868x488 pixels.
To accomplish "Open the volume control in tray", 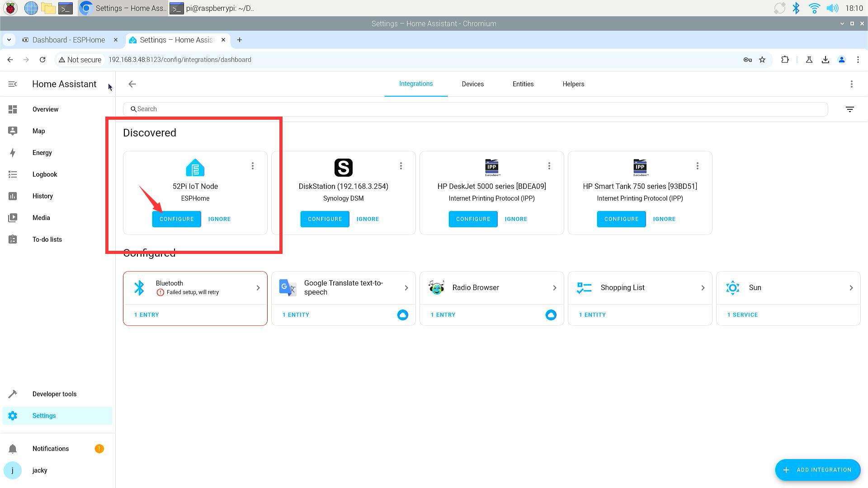I will click(832, 8).
